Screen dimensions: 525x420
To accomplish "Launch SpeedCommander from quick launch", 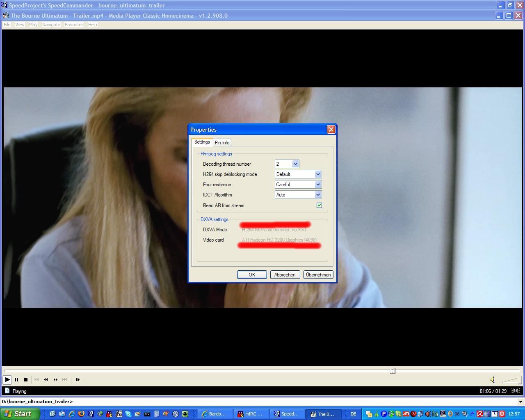I will click(x=91, y=414).
